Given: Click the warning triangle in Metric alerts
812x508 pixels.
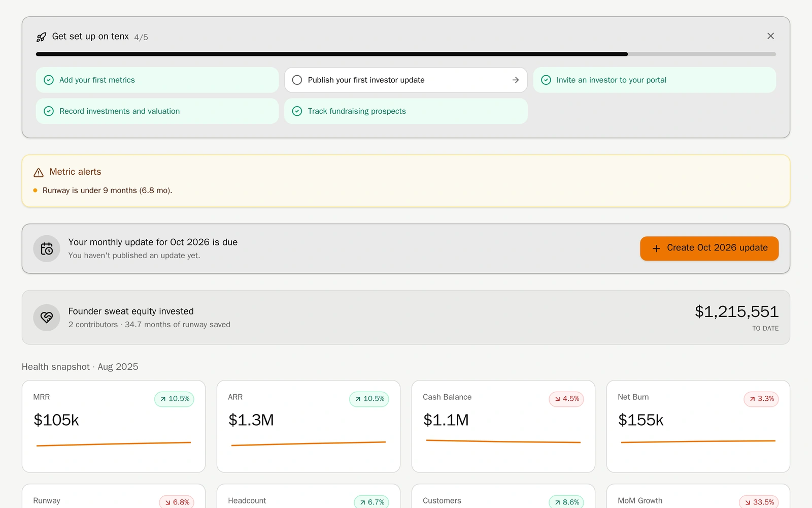Looking at the screenshot, I should pyautogui.click(x=39, y=173).
